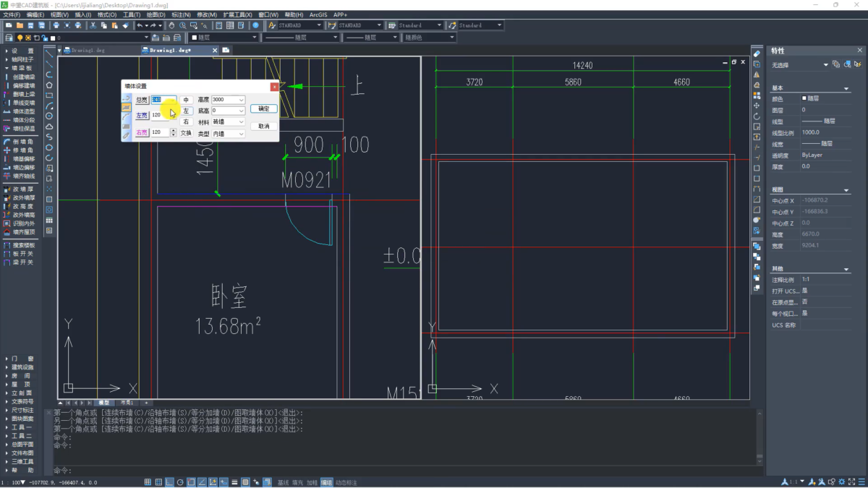The width and height of the screenshot is (868, 488).
Task: Open the 底高 dropdown
Action: coord(241,111)
